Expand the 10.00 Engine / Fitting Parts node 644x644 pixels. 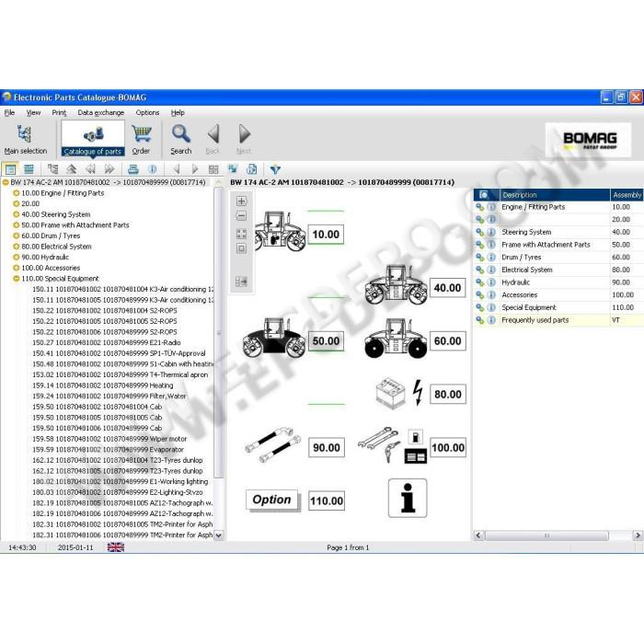coord(17,192)
